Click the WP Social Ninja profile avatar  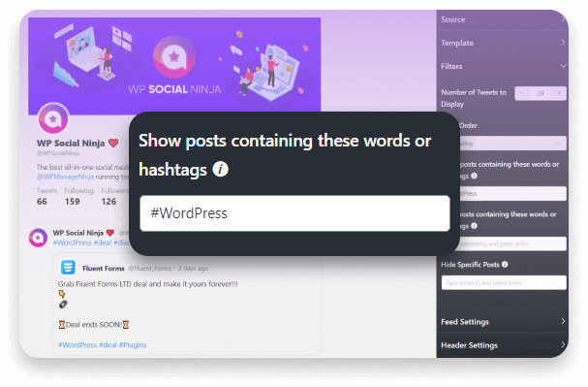pos(53,118)
